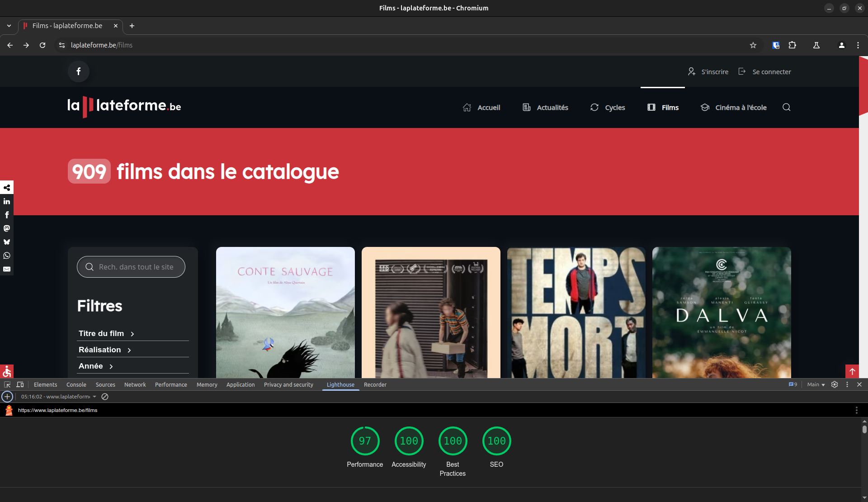Open the tab search dropdown arrow
Image resolution: width=868 pixels, height=502 pixels.
click(9, 26)
